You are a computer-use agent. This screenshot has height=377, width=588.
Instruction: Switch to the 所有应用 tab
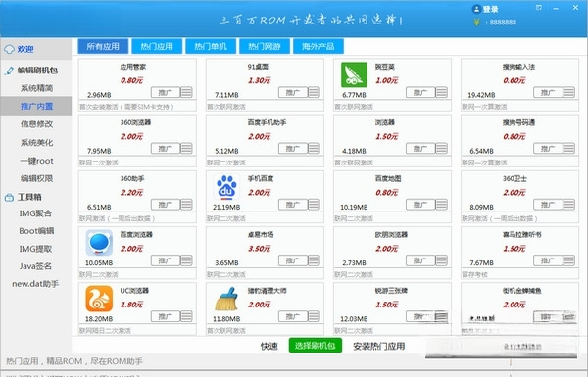coord(103,46)
